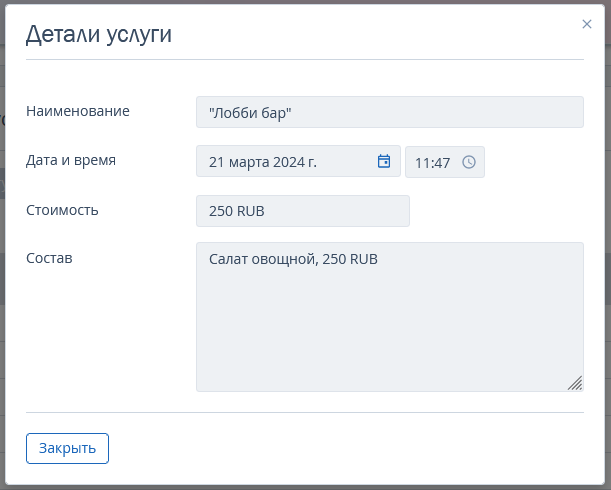Open the calendar icon in date field
The width and height of the screenshot is (611, 490).
(384, 161)
